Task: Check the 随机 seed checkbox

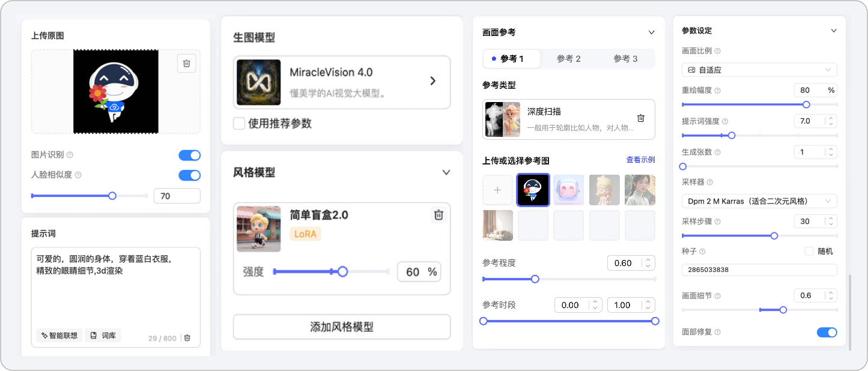Action: 809,251
